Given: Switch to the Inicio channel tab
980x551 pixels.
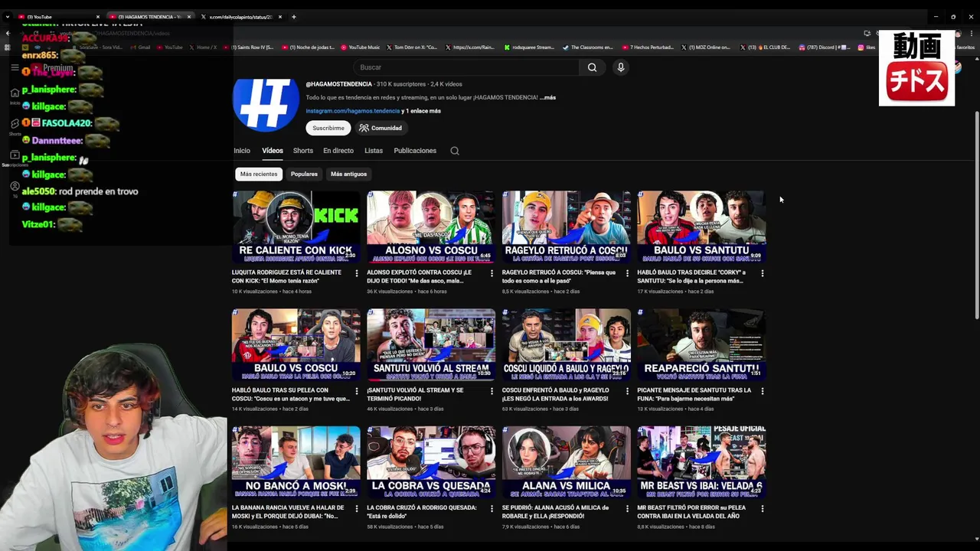Looking at the screenshot, I should (x=242, y=151).
